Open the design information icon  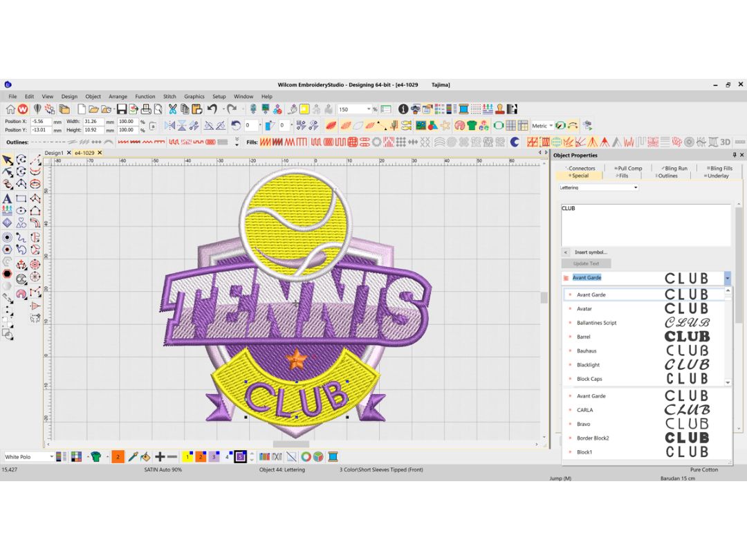click(403, 109)
